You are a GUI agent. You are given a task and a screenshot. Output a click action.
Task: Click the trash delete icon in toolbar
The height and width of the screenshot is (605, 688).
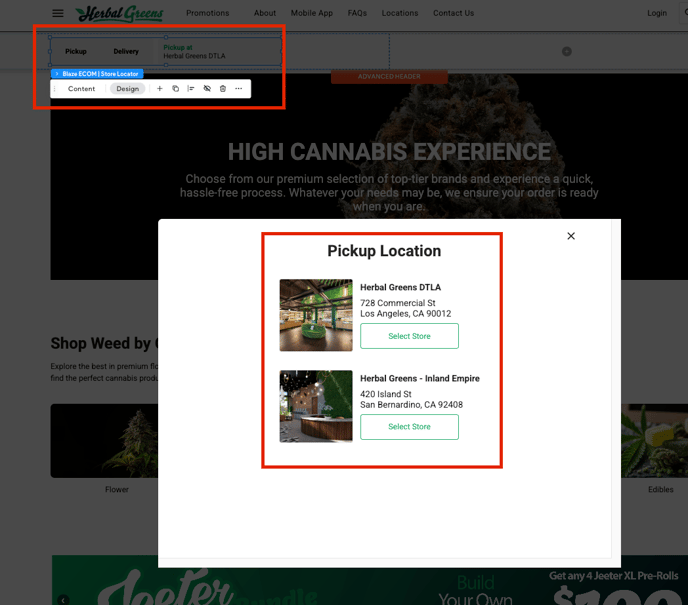(x=223, y=89)
